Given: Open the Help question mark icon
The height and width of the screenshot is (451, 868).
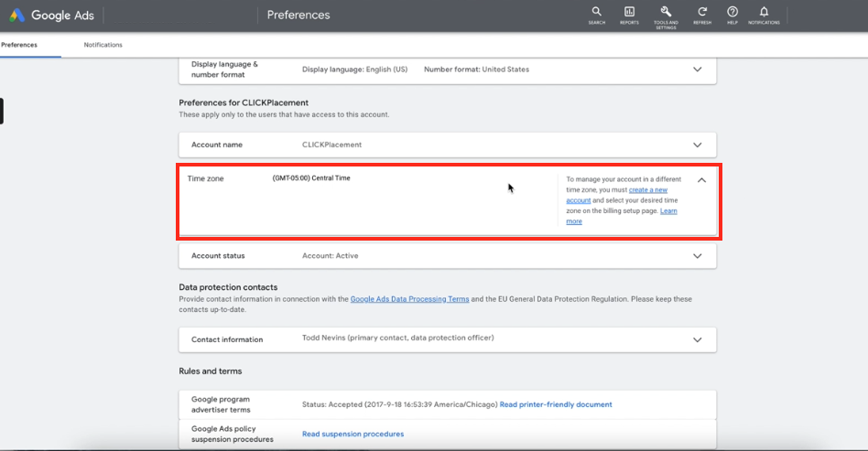Looking at the screenshot, I should pos(732,13).
